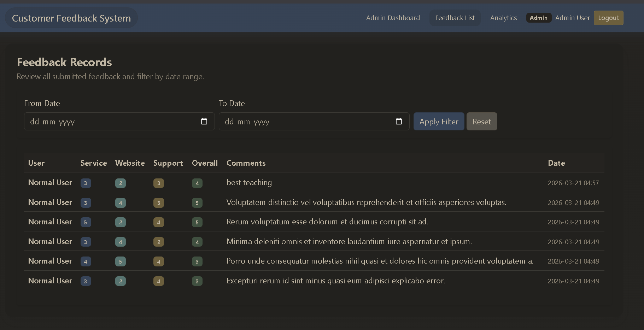Click the Service rating 4 in 'Porro unde' row
The width and height of the screenshot is (644, 330).
tap(86, 261)
